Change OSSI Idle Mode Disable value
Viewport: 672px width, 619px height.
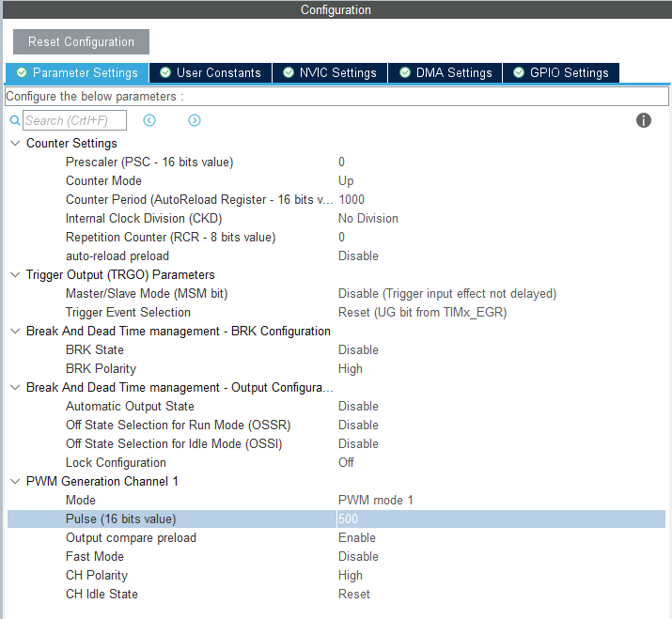[358, 443]
